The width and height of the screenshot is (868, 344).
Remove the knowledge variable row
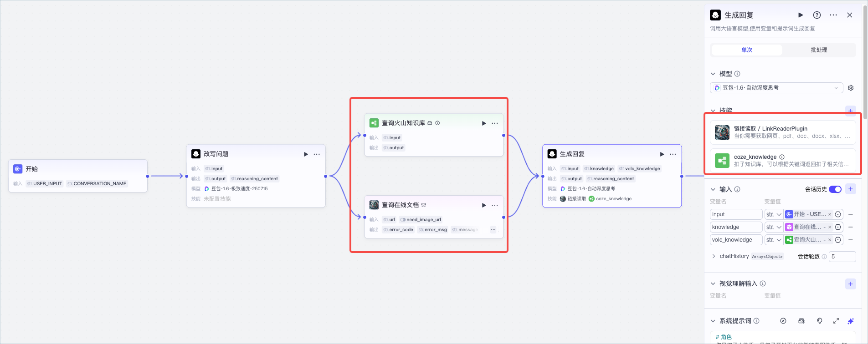click(x=850, y=227)
